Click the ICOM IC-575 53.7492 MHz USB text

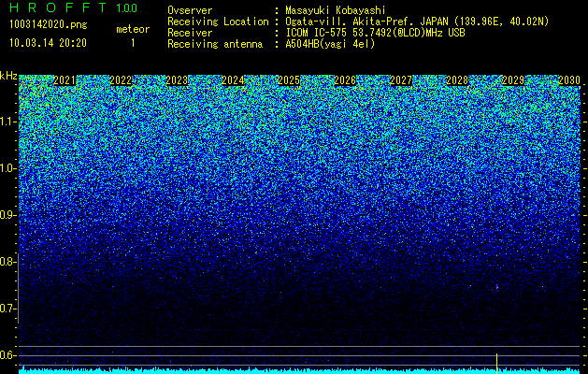point(375,33)
